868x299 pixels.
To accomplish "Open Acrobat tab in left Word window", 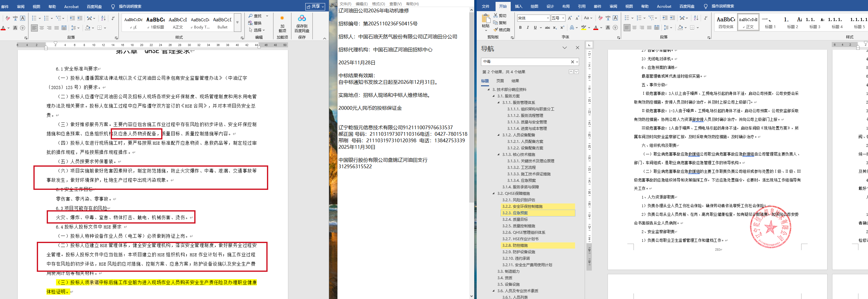I will pyautogui.click(x=71, y=6).
